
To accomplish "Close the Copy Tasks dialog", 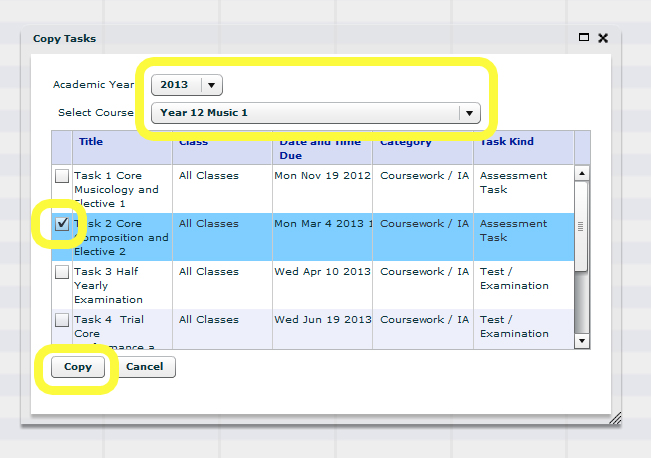I will click(x=603, y=38).
